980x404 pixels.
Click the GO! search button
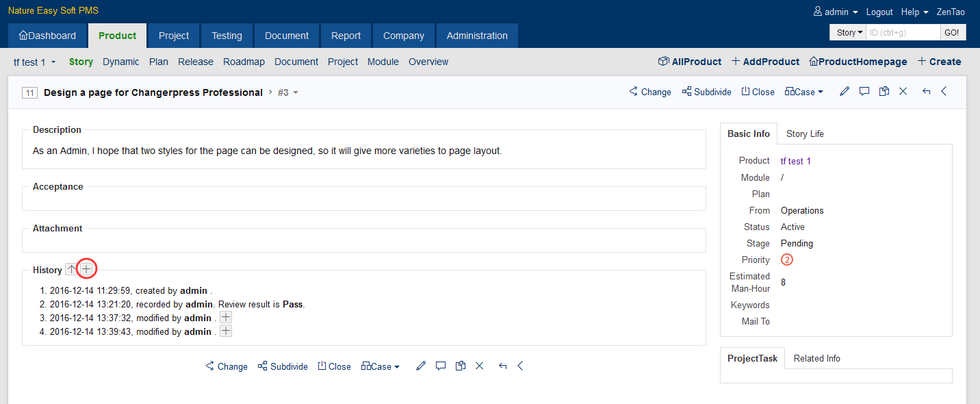coord(951,32)
